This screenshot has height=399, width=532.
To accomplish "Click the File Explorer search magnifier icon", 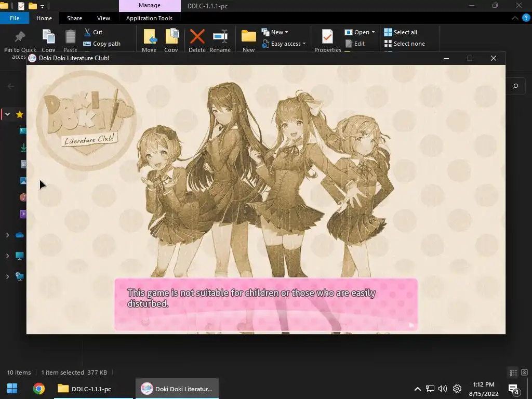I will pos(515,86).
